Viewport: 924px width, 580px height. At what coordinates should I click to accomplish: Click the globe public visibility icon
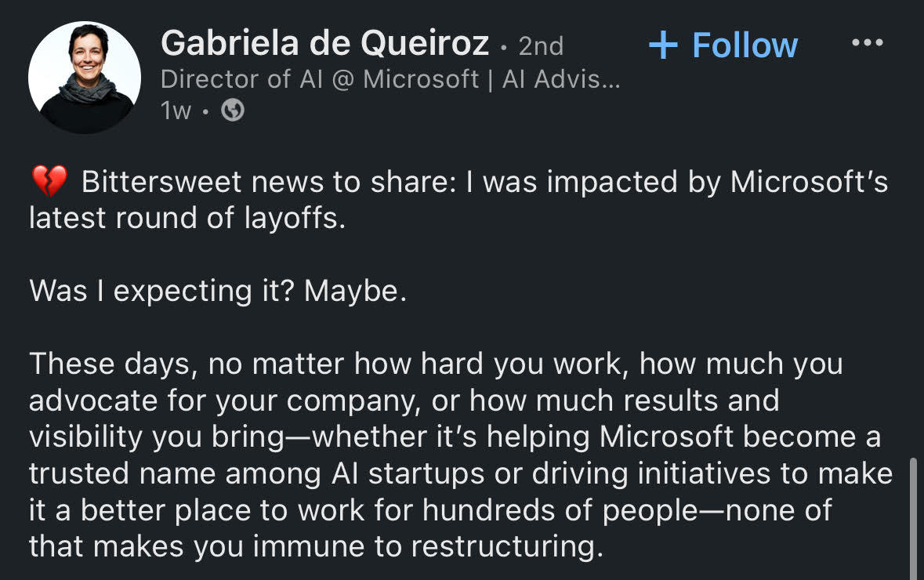(233, 111)
